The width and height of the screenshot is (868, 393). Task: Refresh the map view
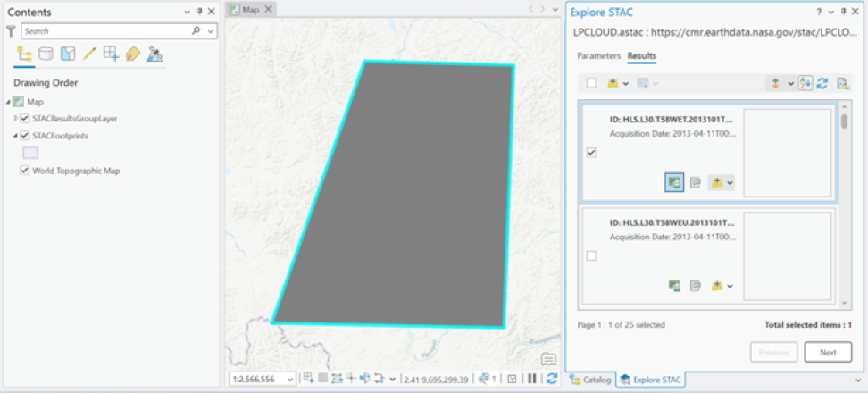[551, 379]
